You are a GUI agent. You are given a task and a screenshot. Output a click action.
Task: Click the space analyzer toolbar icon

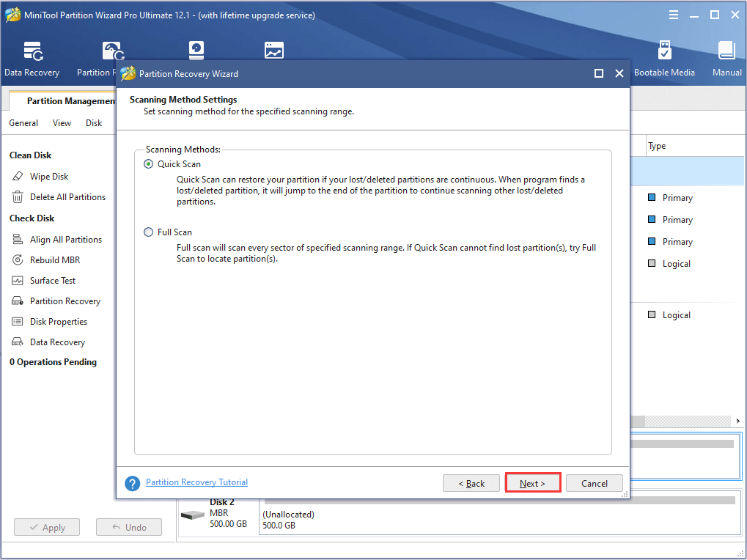coord(274,51)
